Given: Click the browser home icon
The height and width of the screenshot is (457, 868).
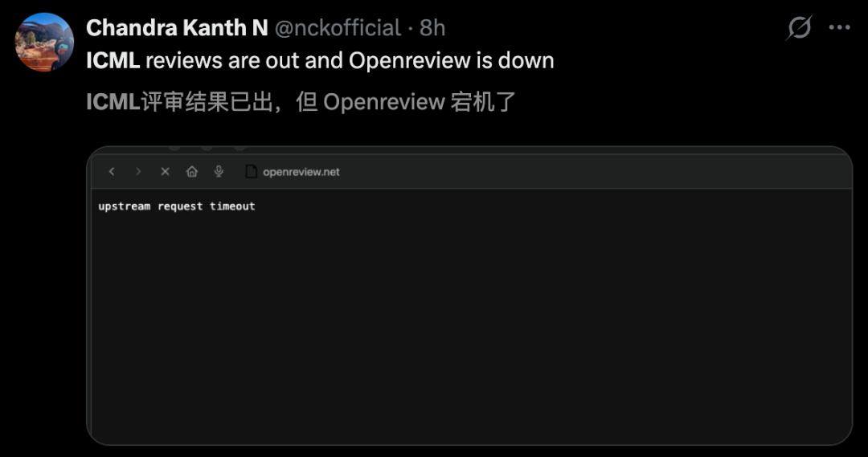Looking at the screenshot, I should pos(191,172).
